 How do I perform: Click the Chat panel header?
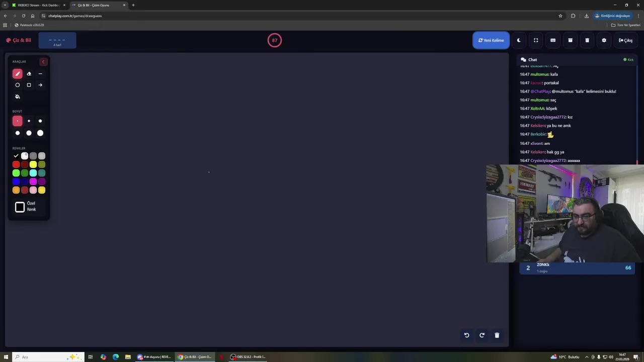tap(578, 60)
